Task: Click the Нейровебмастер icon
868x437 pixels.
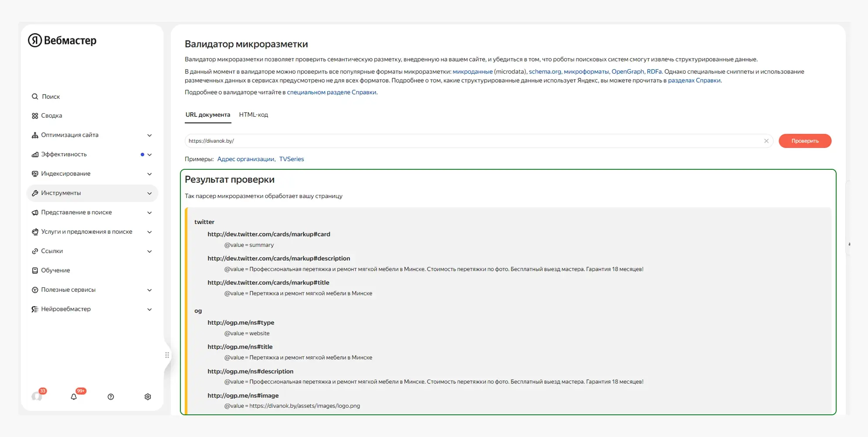Action: (35, 309)
